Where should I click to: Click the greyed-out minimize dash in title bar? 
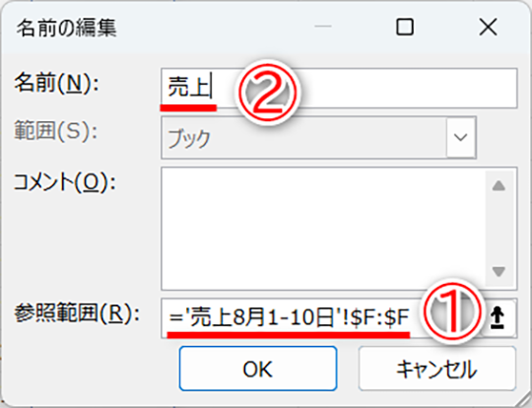[323, 27]
